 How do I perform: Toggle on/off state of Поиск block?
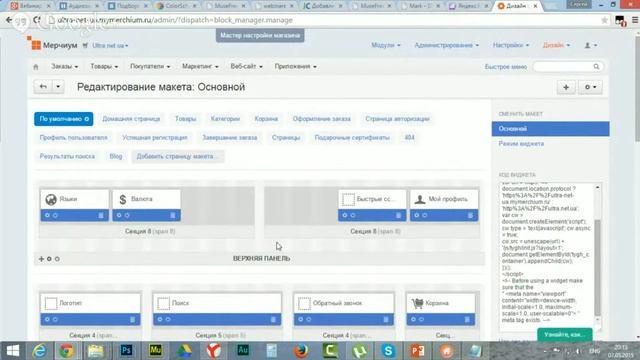(x=168, y=319)
